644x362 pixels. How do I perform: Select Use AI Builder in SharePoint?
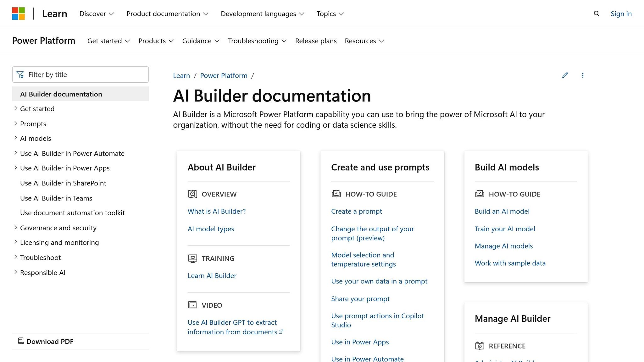[63, 183]
